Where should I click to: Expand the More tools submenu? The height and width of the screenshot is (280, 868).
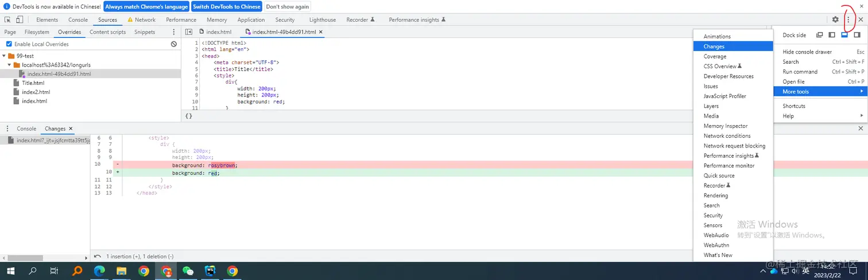pos(820,92)
